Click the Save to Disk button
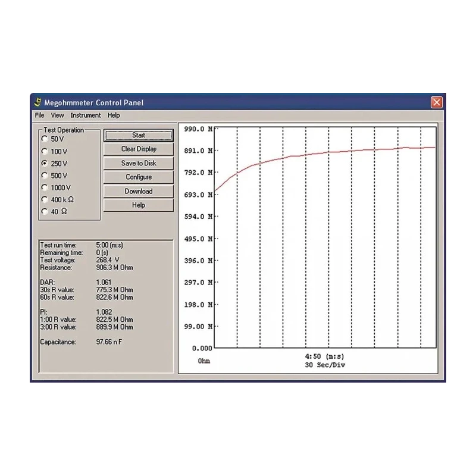 [x=139, y=163]
